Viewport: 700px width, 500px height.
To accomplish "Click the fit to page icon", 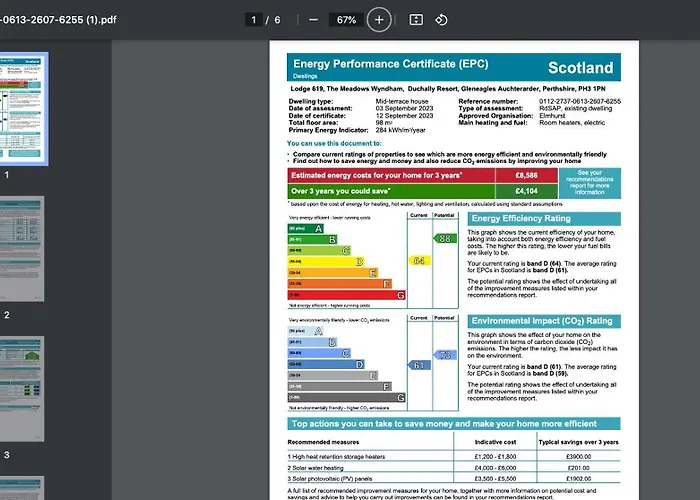I will pyautogui.click(x=416, y=20).
